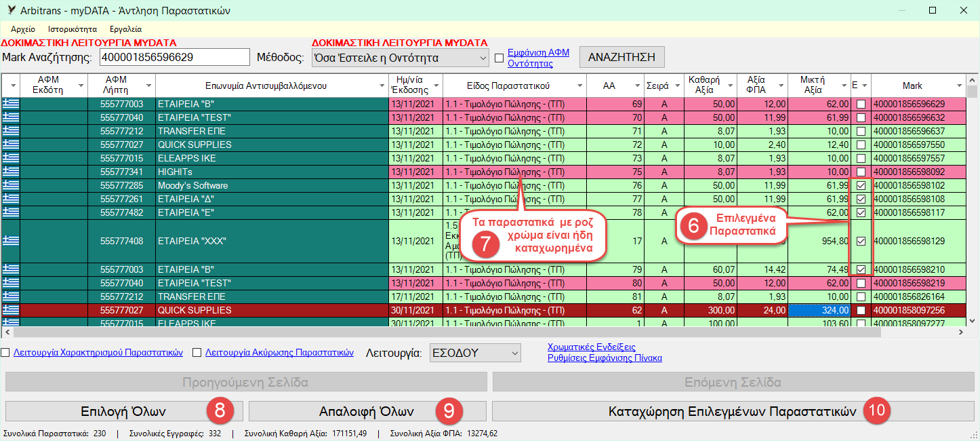This screenshot has height=441, width=980.
Task: Click the Συνολικά Παραστατικά status bar entry
Action: point(54,433)
